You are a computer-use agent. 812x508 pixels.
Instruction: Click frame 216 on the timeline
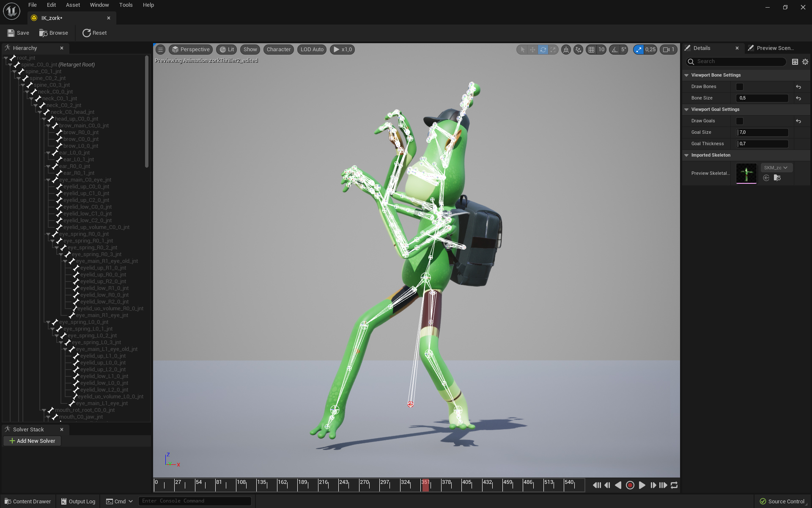click(x=319, y=485)
